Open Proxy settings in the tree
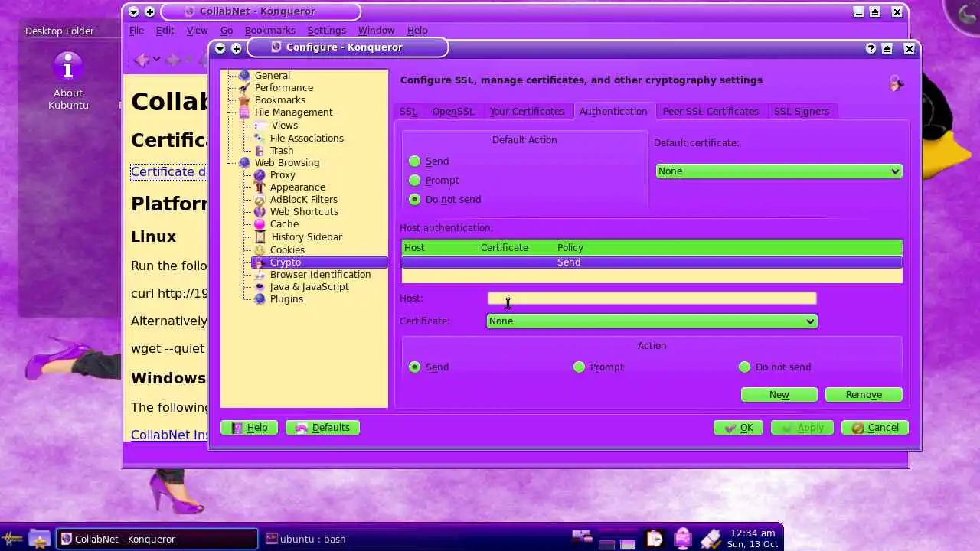 point(282,174)
